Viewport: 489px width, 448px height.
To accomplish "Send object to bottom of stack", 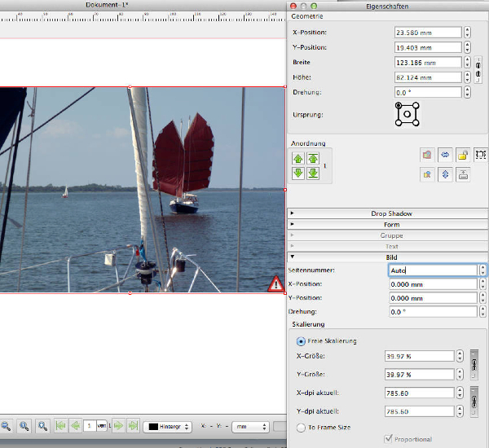I will 313,173.
